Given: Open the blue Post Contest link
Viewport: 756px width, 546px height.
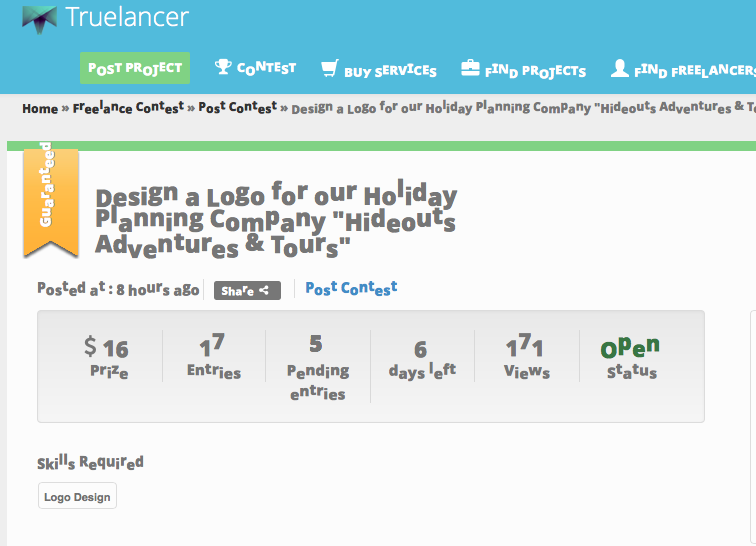Looking at the screenshot, I should (x=351, y=288).
